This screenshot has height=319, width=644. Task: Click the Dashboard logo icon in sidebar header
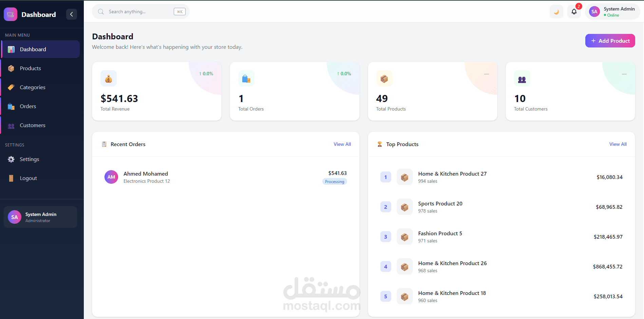tap(11, 14)
